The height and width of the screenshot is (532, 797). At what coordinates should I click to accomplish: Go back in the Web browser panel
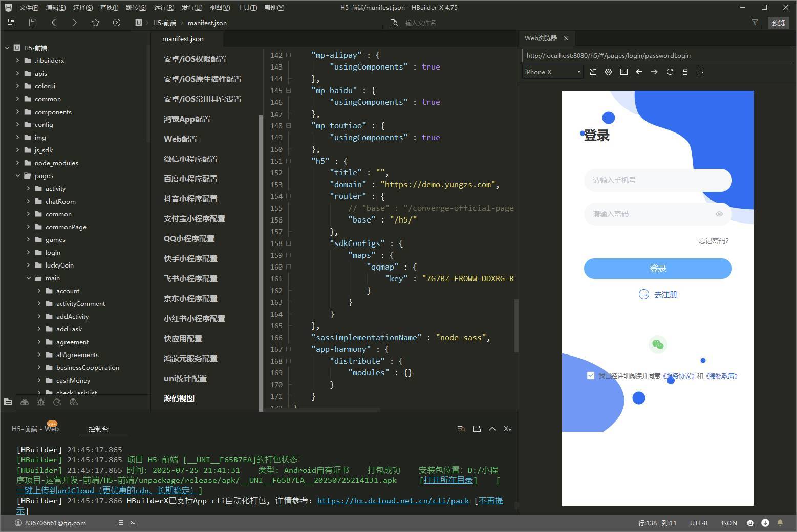[639, 72]
